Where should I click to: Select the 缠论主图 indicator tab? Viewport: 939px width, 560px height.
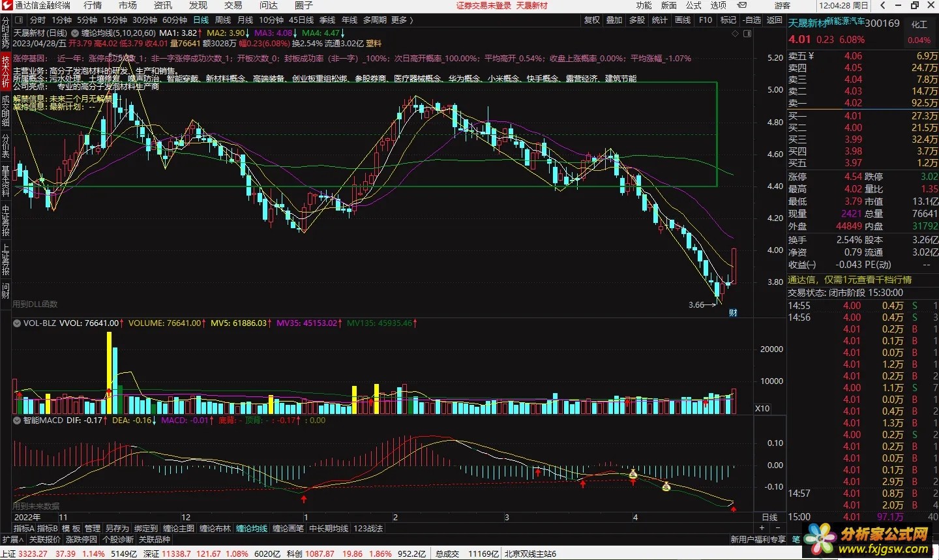coord(178,529)
